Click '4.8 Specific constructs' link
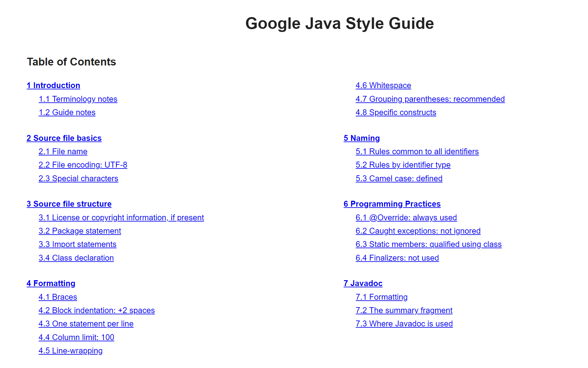Viewport: 588px width, 368px height. (396, 112)
